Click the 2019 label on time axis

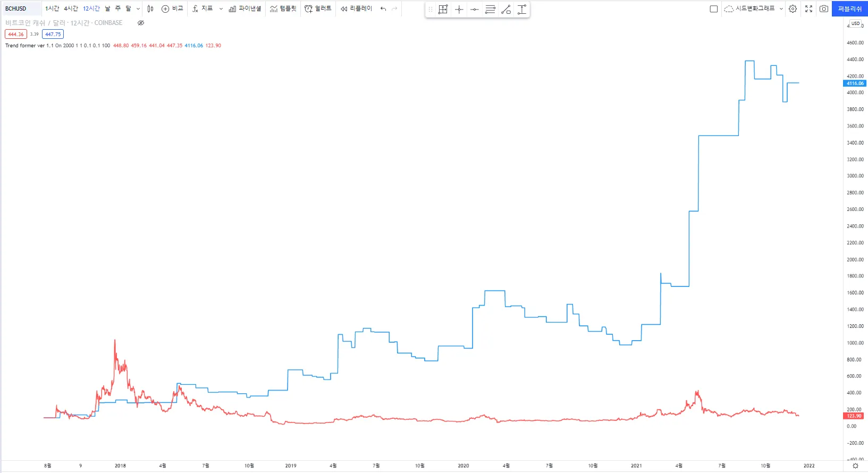coord(291,466)
